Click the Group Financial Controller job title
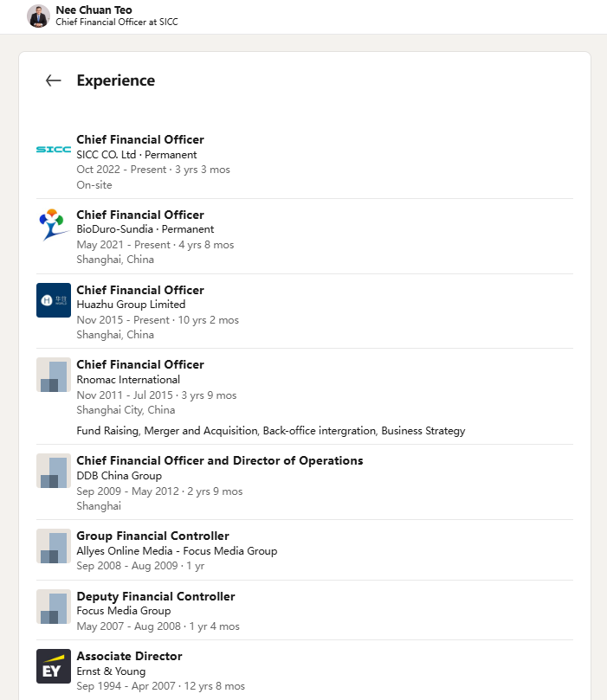Viewport: 607px width, 700px height. point(152,536)
